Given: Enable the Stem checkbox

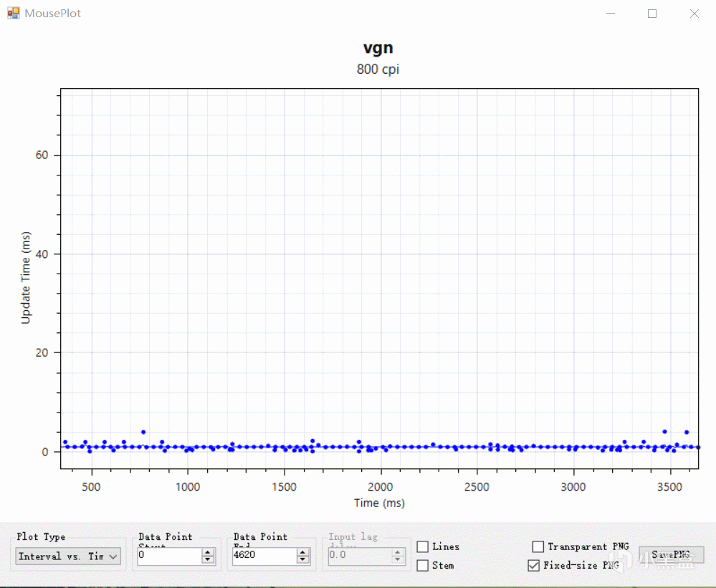Looking at the screenshot, I should (423, 565).
